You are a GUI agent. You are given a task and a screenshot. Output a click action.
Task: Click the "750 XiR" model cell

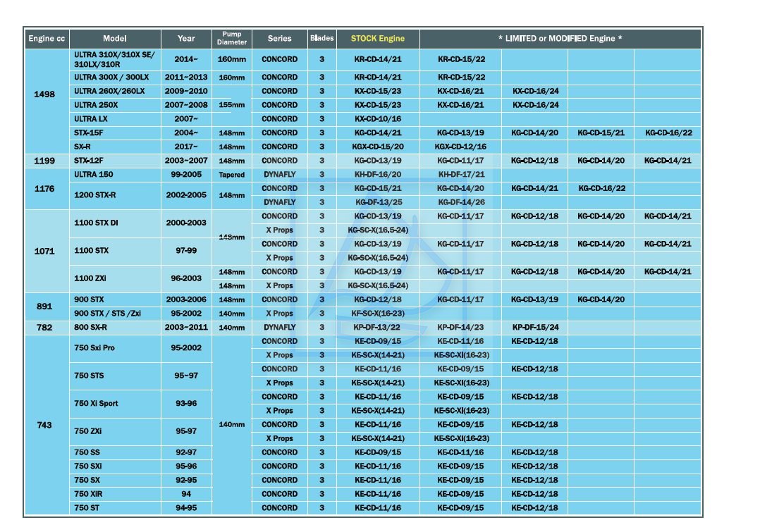[115, 494]
